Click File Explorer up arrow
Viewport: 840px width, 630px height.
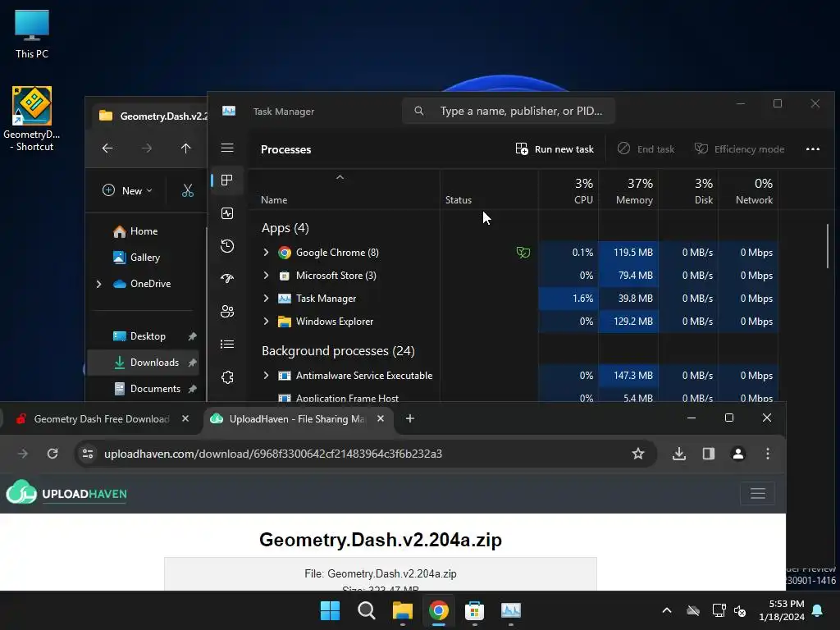(x=186, y=148)
